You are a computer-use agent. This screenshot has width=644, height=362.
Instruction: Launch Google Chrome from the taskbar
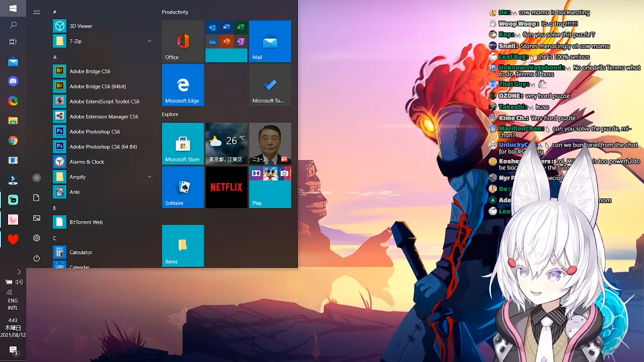pyautogui.click(x=13, y=141)
